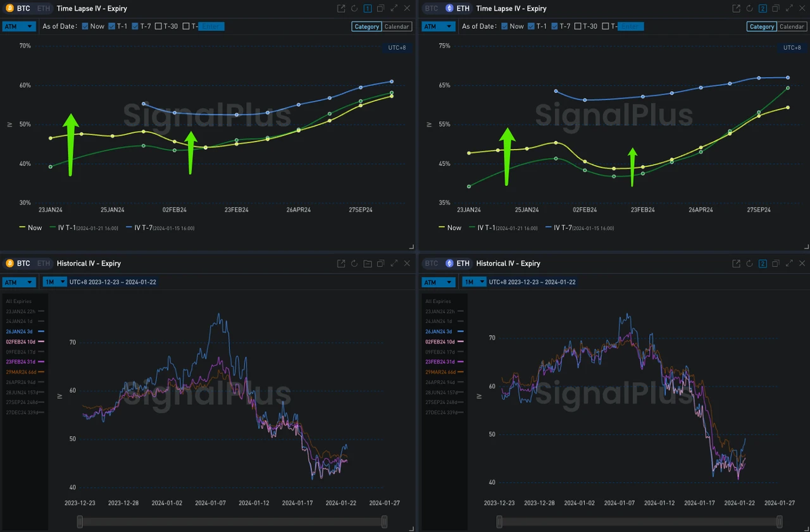Switch the ETH Time Lapse panel to BTC
The height and width of the screenshot is (532, 810).
tap(430, 8)
